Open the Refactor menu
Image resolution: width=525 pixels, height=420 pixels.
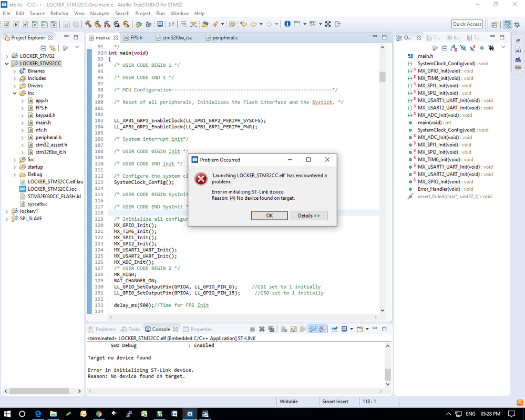(x=59, y=13)
